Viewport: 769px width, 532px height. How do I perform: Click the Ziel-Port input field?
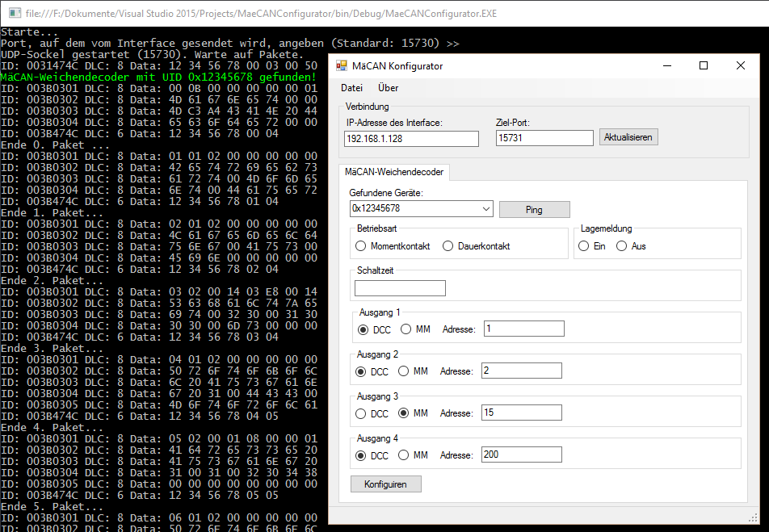pos(544,138)
